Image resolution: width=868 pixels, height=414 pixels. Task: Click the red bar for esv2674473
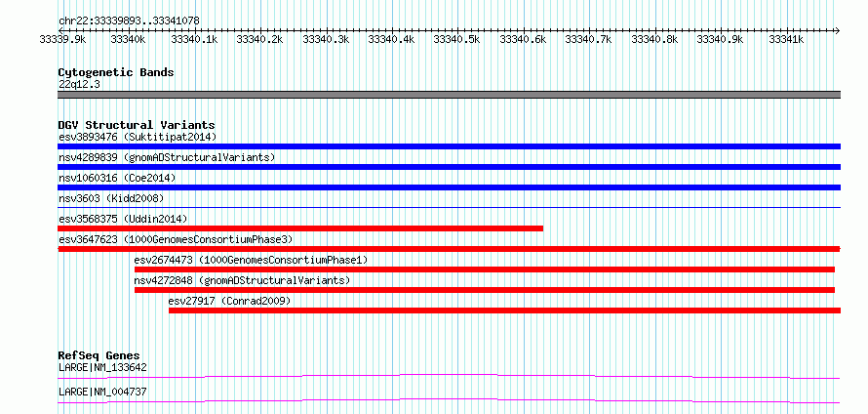(485, 269)
